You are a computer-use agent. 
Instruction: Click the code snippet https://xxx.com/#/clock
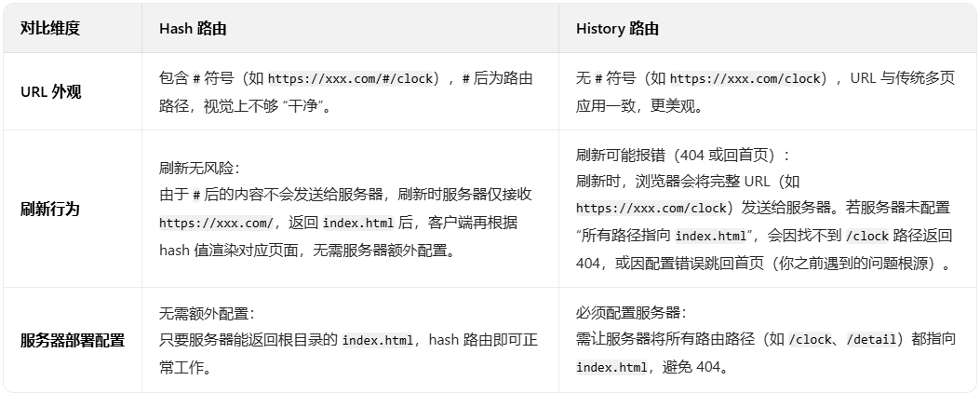tap(350, 79)
